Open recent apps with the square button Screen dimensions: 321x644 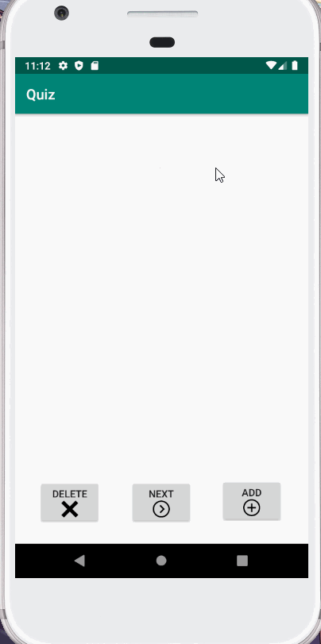click(x=242, y=561)
